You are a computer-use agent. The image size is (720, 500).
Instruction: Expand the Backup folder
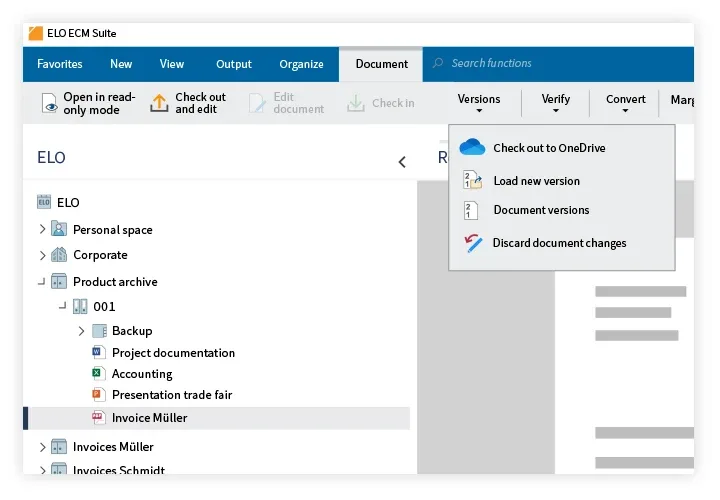[81, 331]
